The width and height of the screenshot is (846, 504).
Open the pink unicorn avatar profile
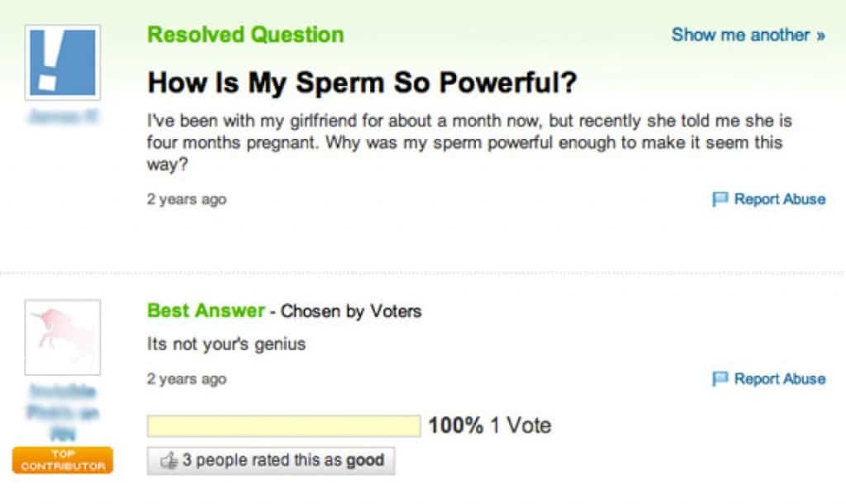pos(63,337)
